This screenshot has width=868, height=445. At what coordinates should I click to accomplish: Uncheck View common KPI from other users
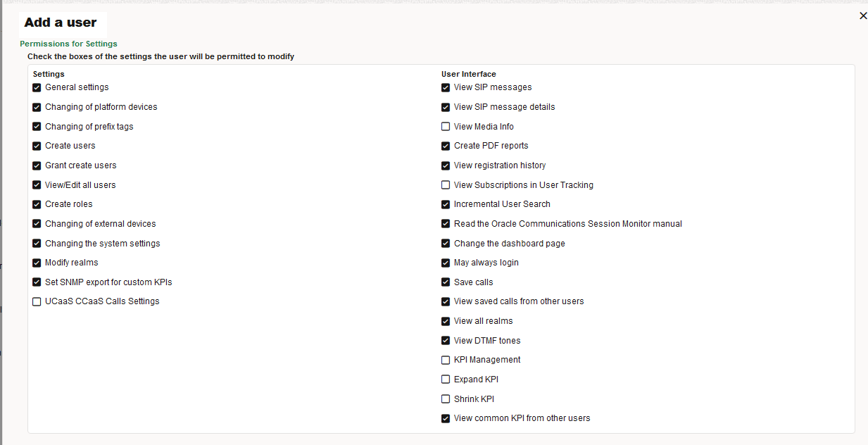pyautogui.click(x=446, y=418)
